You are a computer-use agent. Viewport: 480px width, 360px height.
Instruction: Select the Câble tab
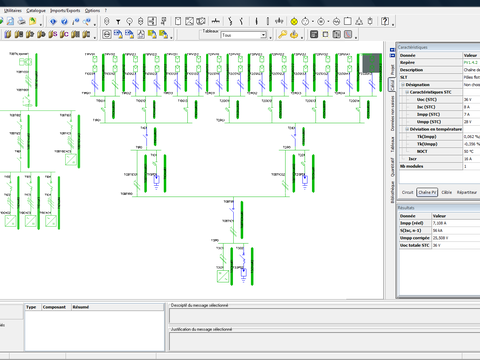tap(447, 192)
